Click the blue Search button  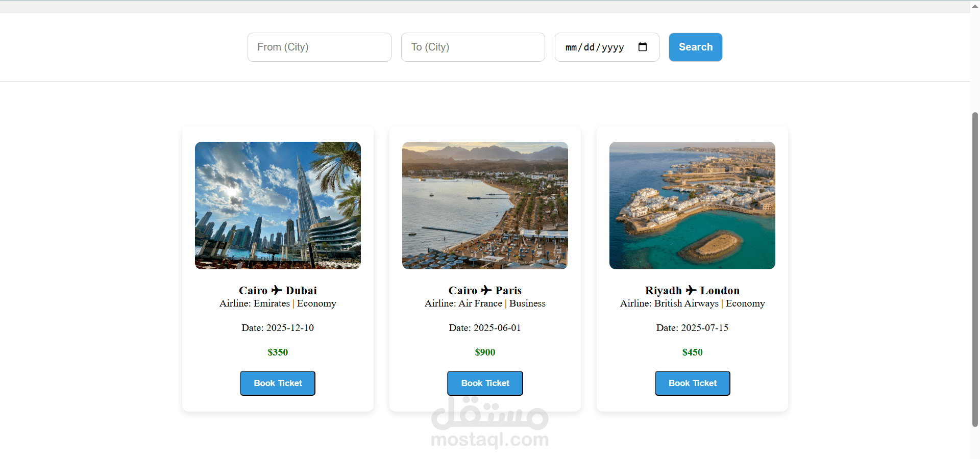(x=696, y=47)
